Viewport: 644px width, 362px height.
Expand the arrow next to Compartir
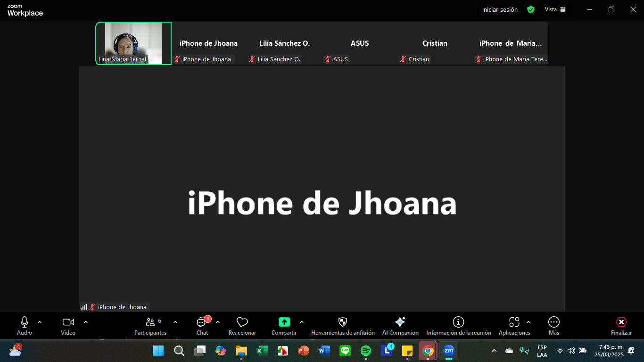click(x=302, y=322)
